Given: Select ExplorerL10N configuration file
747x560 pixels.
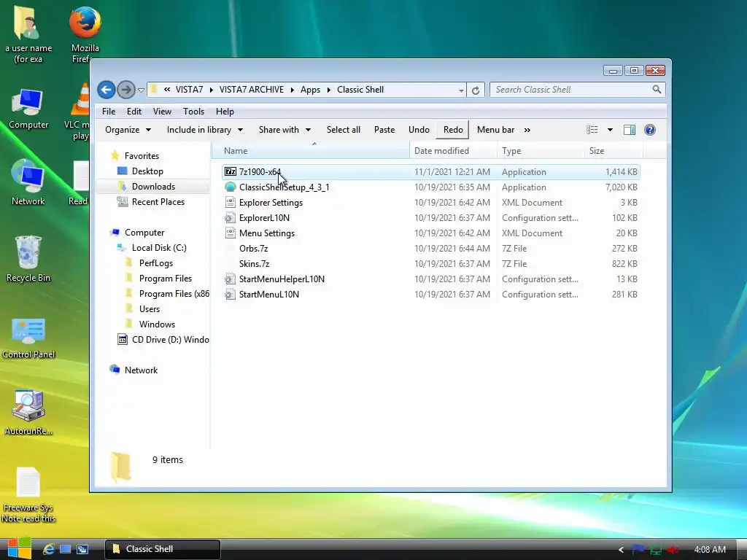Looking at the screenshot, I should 430,217.
